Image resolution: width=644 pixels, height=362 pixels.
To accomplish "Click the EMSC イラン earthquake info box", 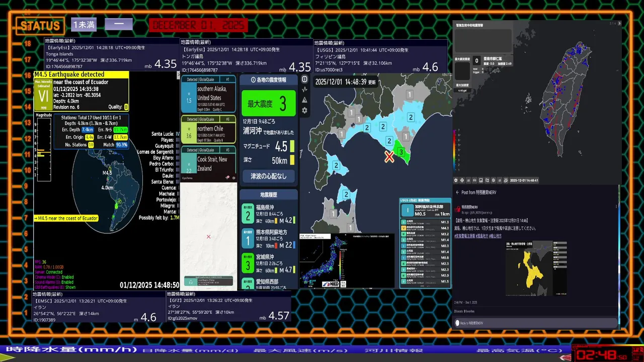I will pyautogui.click(x=98, y=307).
